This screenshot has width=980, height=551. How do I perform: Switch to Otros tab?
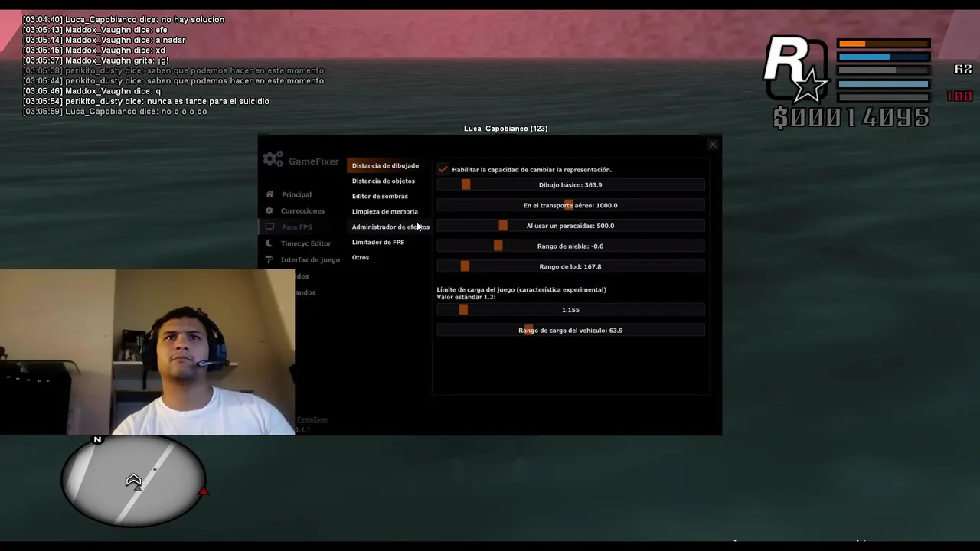360,257
